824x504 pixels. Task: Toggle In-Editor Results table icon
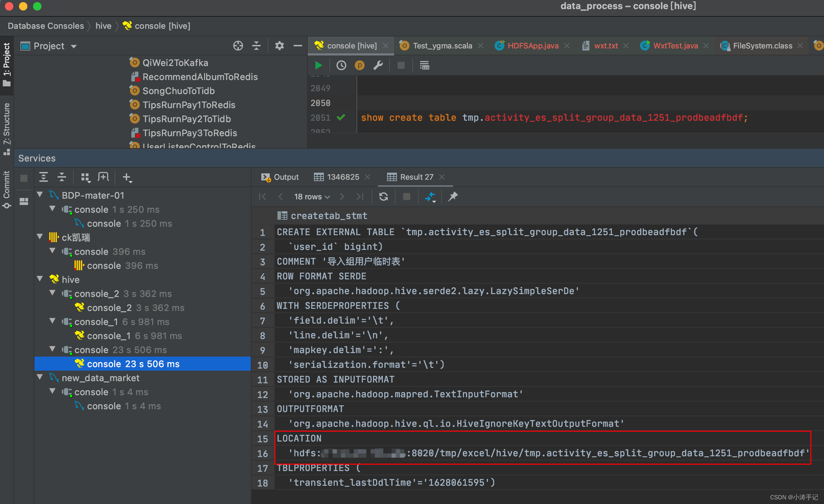click(x=424, y=65)
